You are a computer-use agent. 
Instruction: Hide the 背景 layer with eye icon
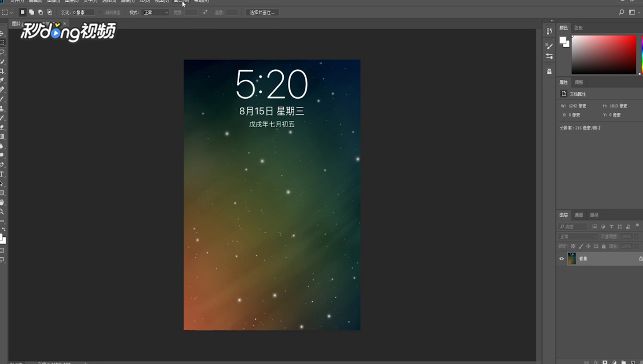coord(562,258)
